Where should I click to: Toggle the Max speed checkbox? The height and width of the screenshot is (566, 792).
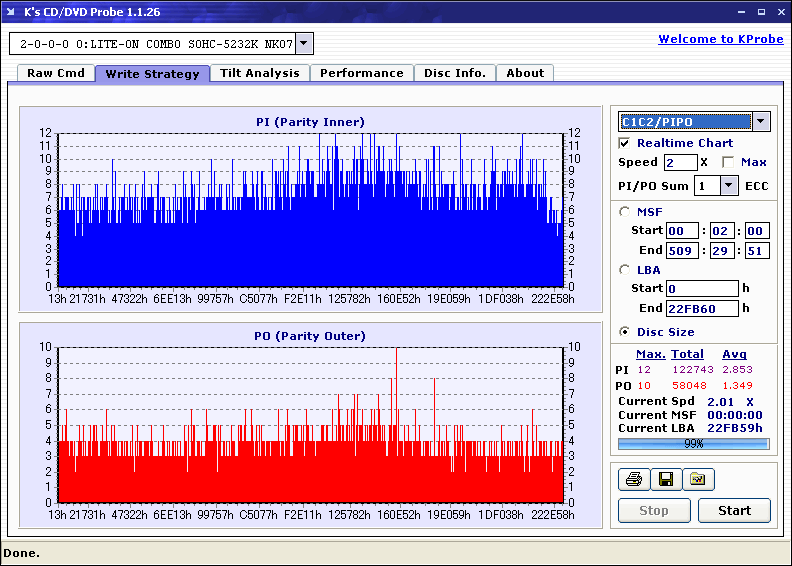(728, 162)
